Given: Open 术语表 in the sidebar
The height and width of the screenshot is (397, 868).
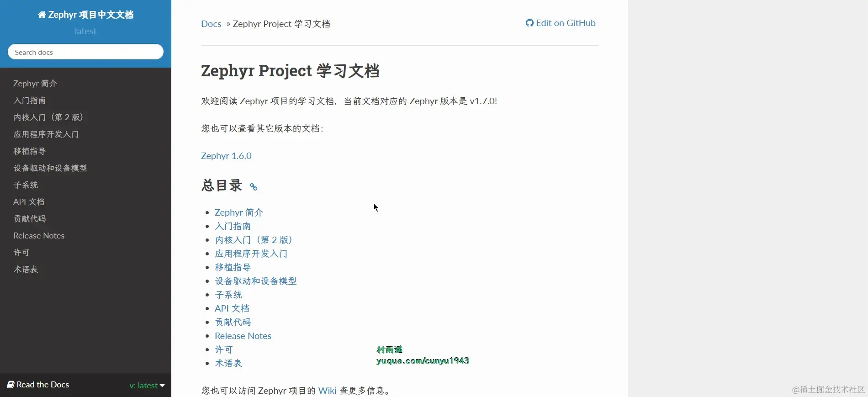Looking at the screenshot, I should coord(26,269).
